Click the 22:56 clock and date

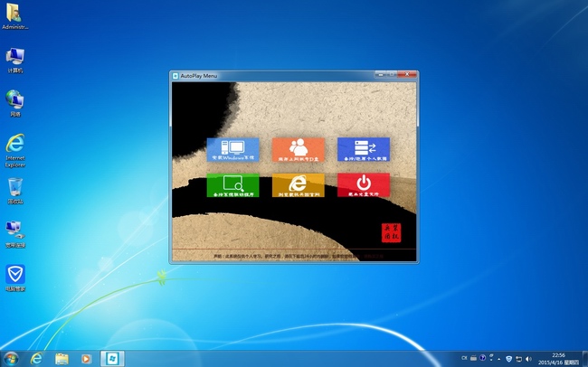(x=559, y=359)
